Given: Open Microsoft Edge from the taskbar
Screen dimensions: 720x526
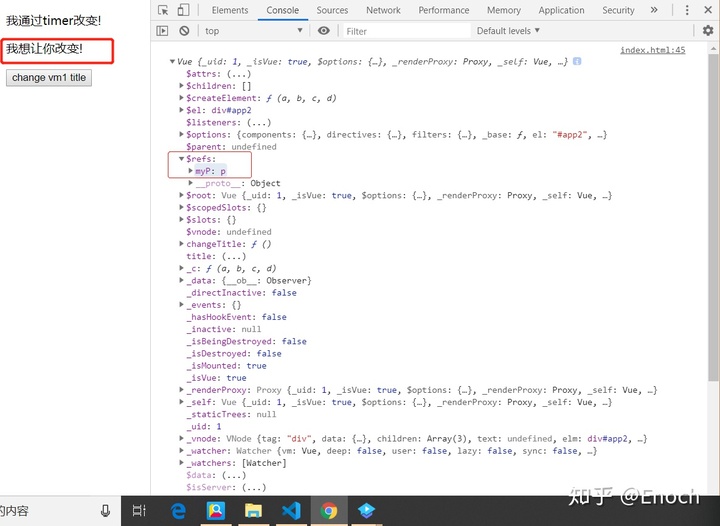Looking at the screenshot, I should (178, 510).
